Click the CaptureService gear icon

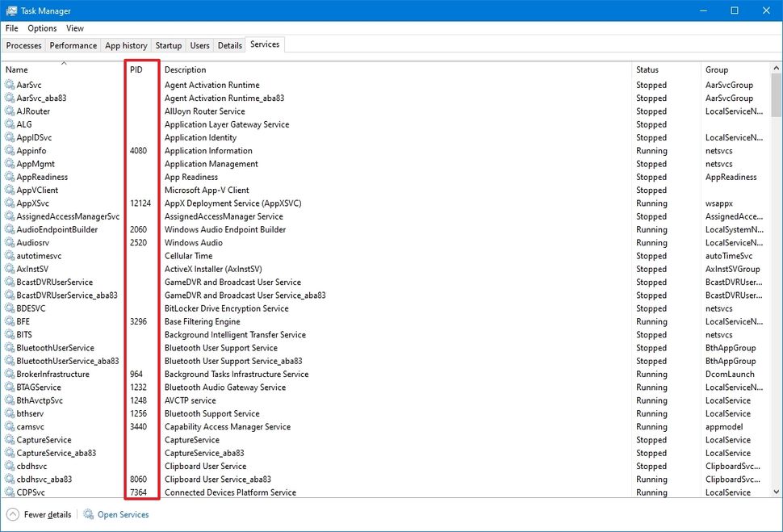[x=11, y=439]
